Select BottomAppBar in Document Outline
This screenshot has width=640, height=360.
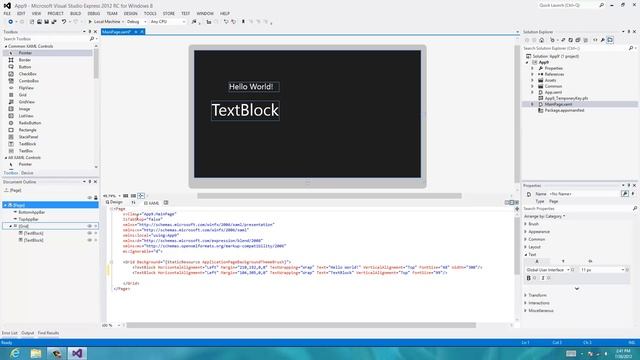click(x=32, y=212)
